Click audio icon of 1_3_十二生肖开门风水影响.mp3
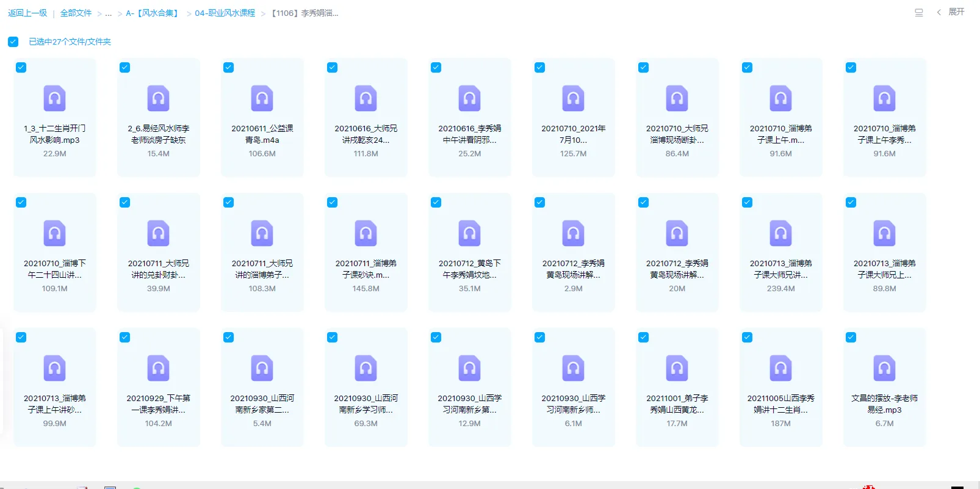 (x=54, y=98)
